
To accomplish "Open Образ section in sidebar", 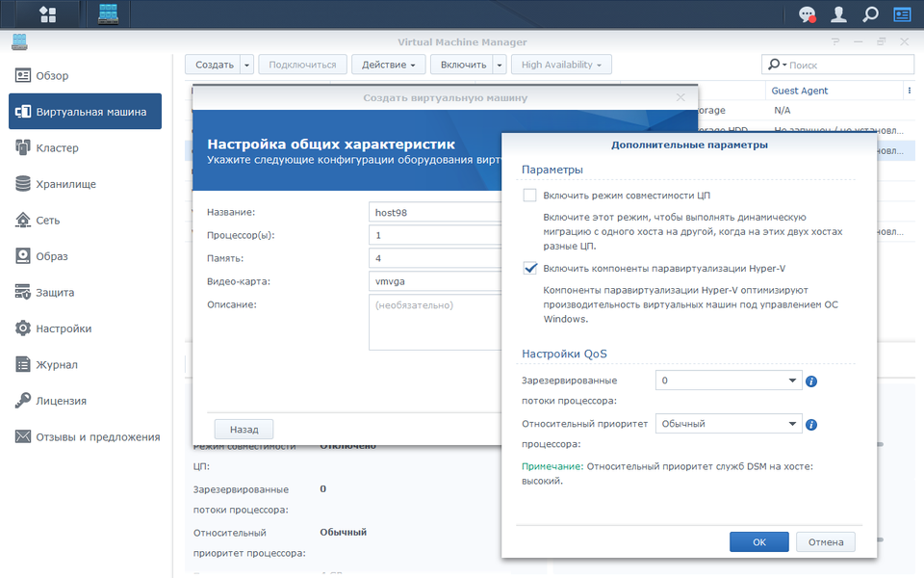I will (x=85, y=256).
